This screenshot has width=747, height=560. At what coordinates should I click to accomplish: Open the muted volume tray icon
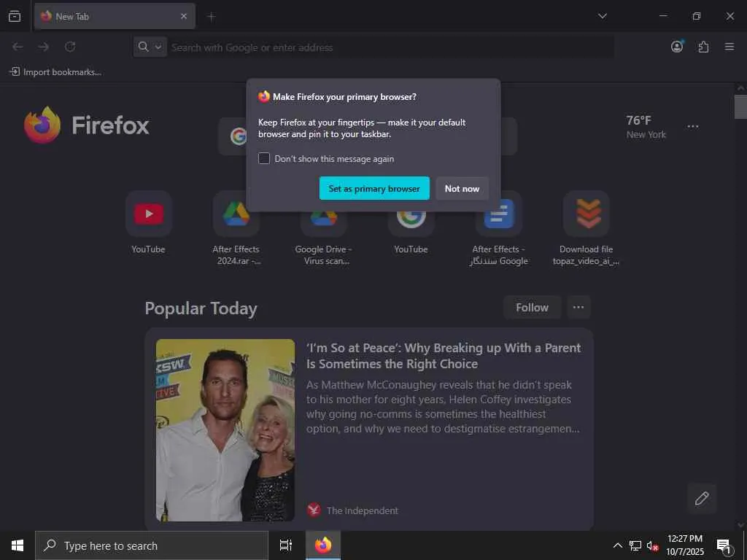652,545
